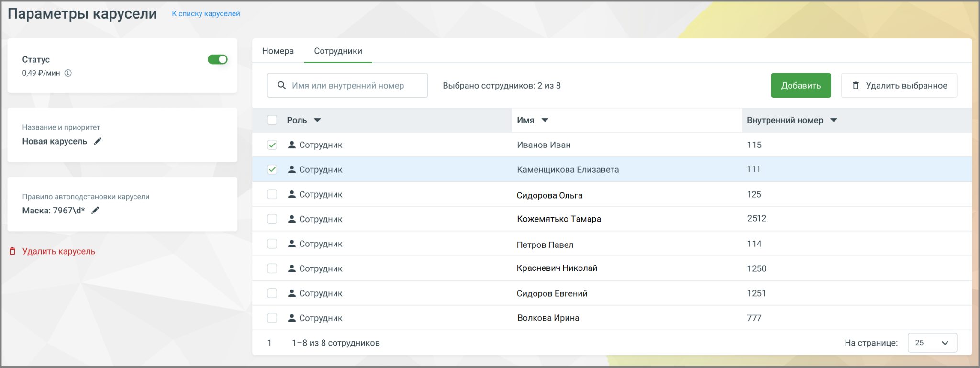Select the Сотрудники tab

338,51
